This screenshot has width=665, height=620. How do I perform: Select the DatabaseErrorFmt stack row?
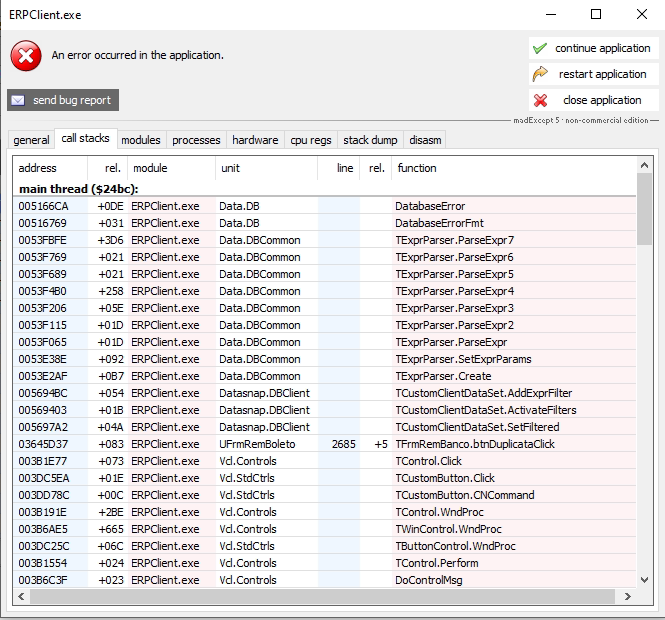pos(439,223)
